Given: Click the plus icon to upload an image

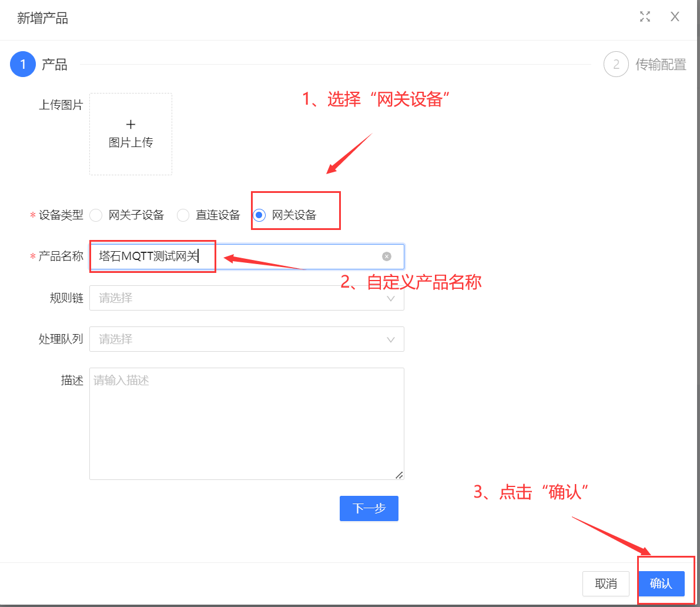Looking at the screenshot, I should pos(130,125).
